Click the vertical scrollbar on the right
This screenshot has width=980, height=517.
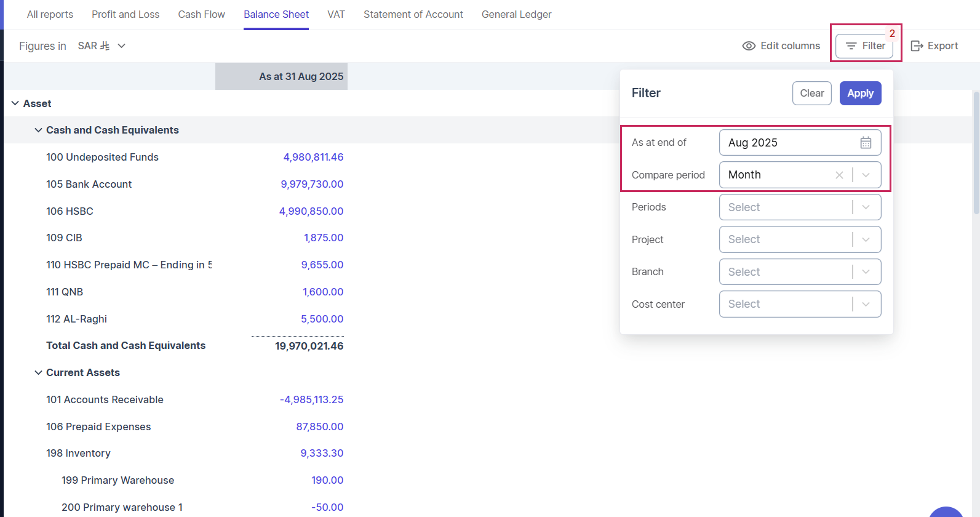tap(976, 154)
